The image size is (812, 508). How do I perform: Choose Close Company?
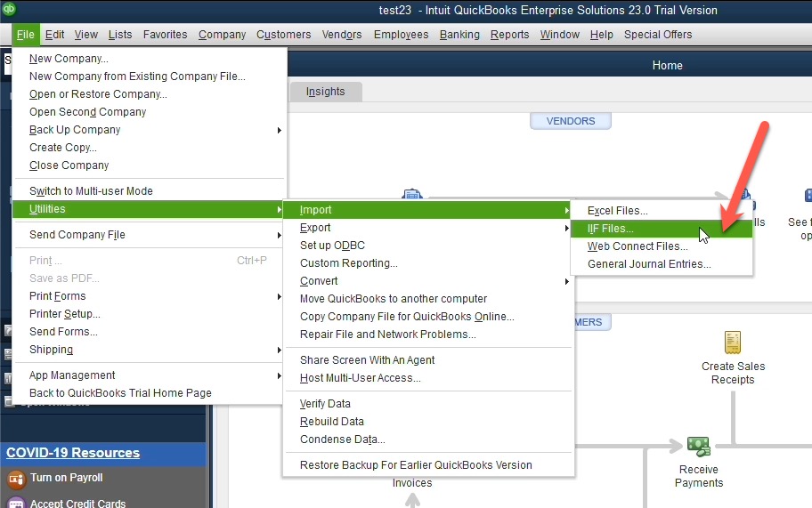coord(150,165)
